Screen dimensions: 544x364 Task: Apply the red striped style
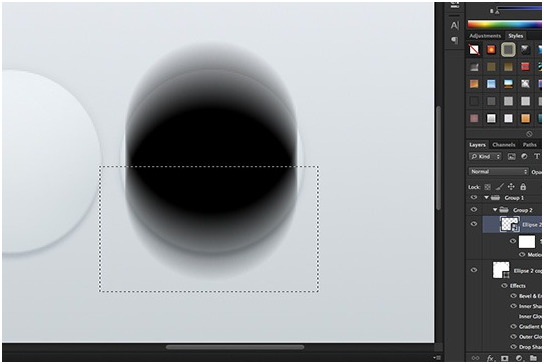click(x=525, y=67)
